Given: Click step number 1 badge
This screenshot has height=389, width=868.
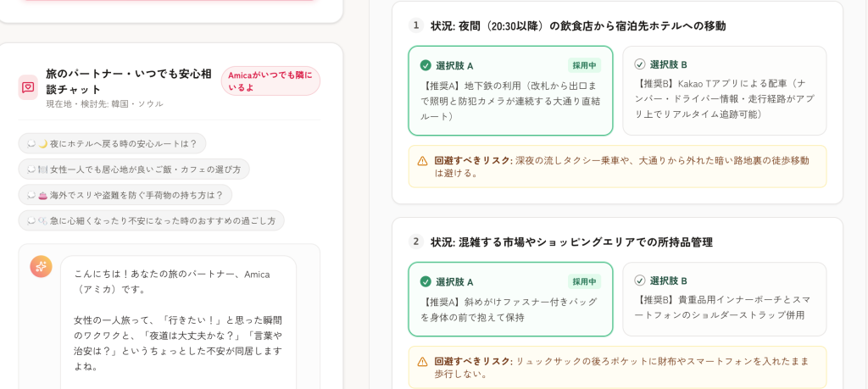Looking at the screenshot, I should [x=415, y=25].
